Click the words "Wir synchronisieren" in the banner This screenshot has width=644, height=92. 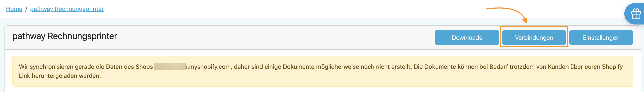click(43, 67)
